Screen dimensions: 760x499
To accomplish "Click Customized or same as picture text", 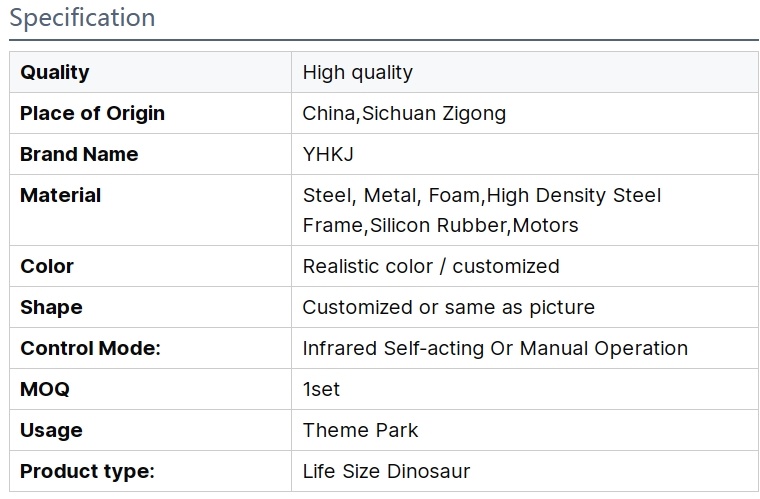I will coord(448,307).
